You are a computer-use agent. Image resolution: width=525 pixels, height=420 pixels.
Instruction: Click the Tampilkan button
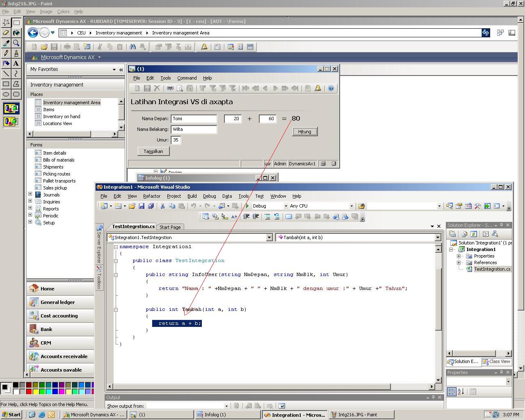(153, 151)
